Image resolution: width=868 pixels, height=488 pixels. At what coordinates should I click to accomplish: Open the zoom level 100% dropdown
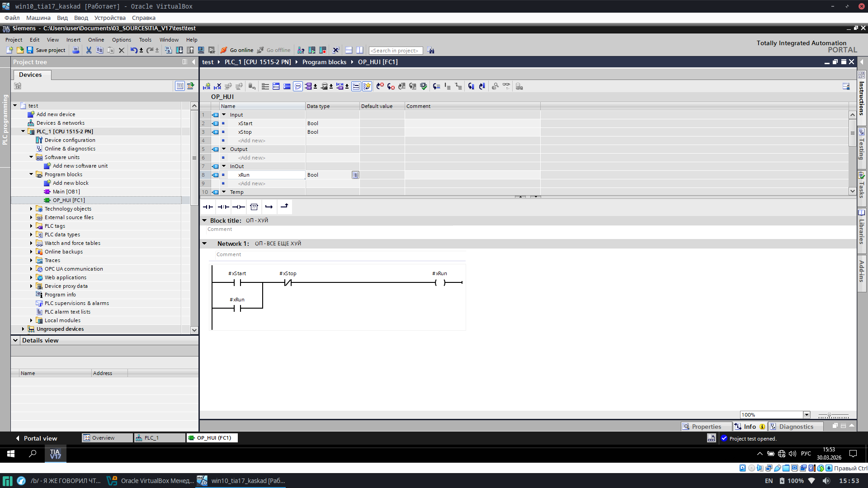(806, 415)
